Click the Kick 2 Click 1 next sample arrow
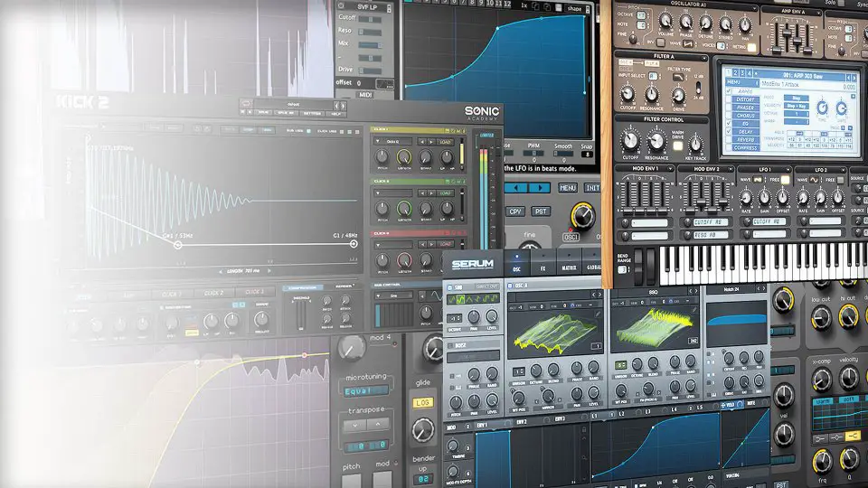 (x=431, y=142)
